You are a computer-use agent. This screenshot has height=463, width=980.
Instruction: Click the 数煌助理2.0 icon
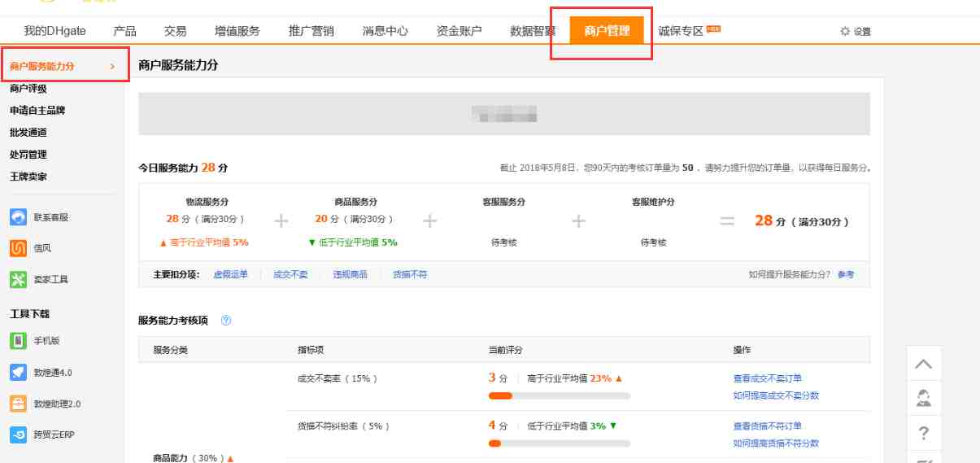coord(19,404)
